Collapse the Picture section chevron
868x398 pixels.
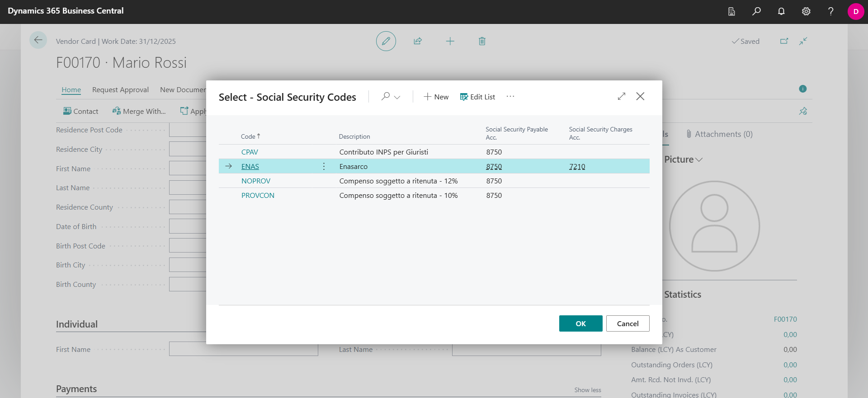[699, 160]
